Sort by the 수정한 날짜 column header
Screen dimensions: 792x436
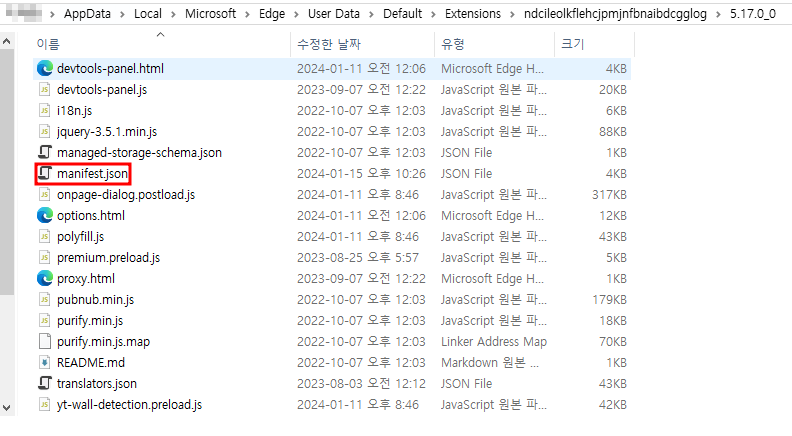(363, 44)
